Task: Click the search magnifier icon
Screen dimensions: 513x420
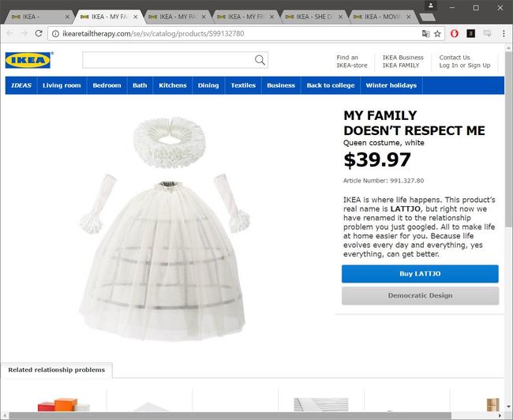Action: (260, 60)
